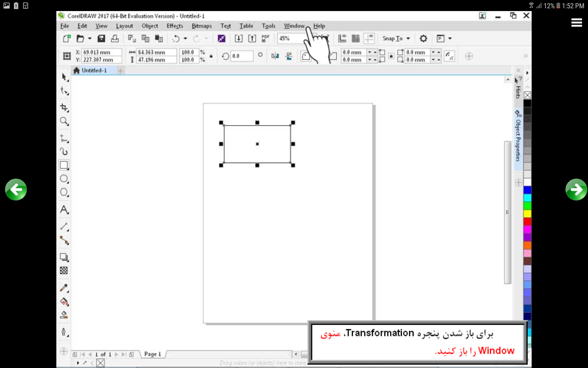Select the Connector tool

(64, 240)
